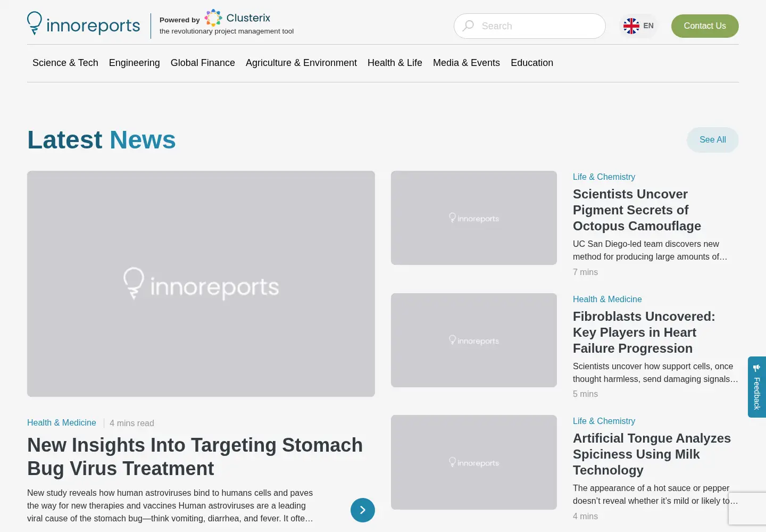
Task: Open the artificial tongue article thumbnail
Action: 474,462
